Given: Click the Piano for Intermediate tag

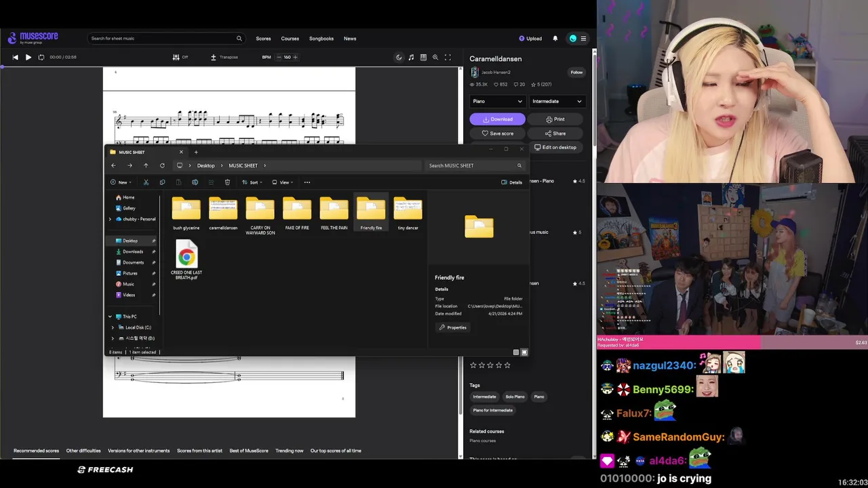Looking at the screenshot, I should click(493, 410).
